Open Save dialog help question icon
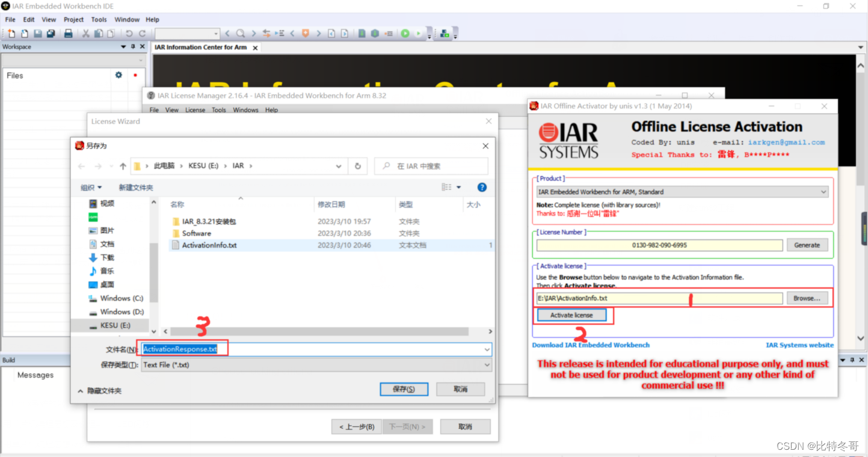The image size is (868, 457). pyautogui.click(x=482, y=188)
